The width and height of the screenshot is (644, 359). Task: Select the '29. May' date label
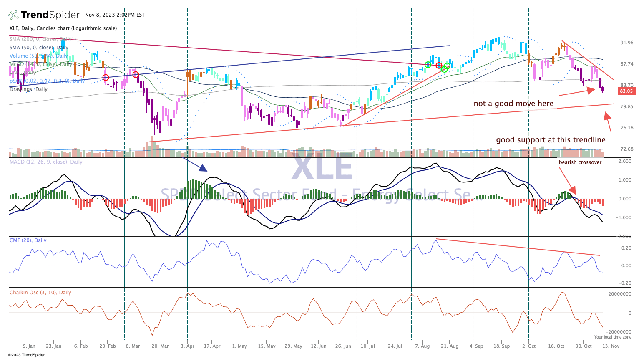point(294,346)
